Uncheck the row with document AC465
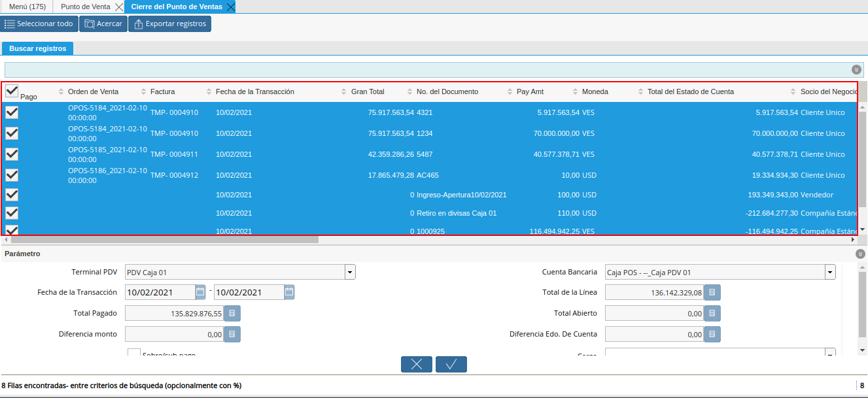 (12, 175)
